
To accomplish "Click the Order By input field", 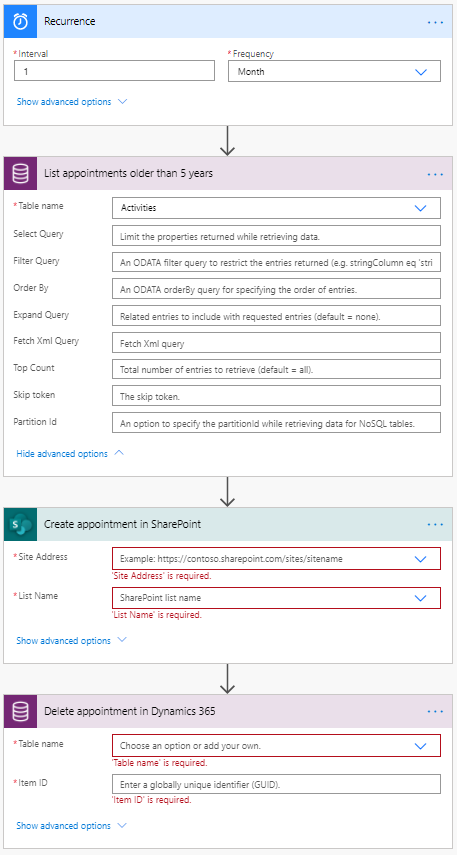I will click(276, 289).
